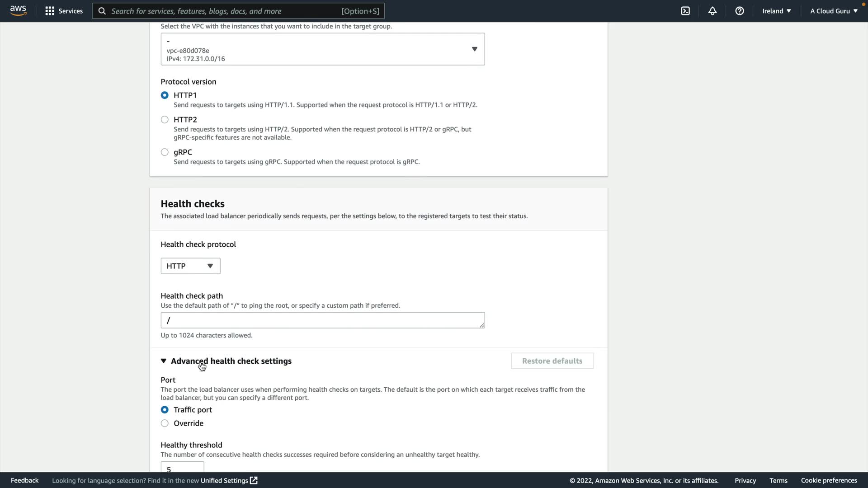Screen dimensions: 868x488
Task: Click the search magnifier icon
Action: click(102, 11)
